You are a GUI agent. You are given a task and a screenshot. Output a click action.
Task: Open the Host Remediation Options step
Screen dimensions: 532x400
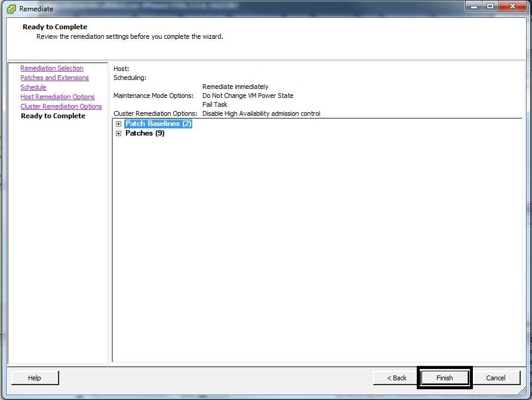57,97
